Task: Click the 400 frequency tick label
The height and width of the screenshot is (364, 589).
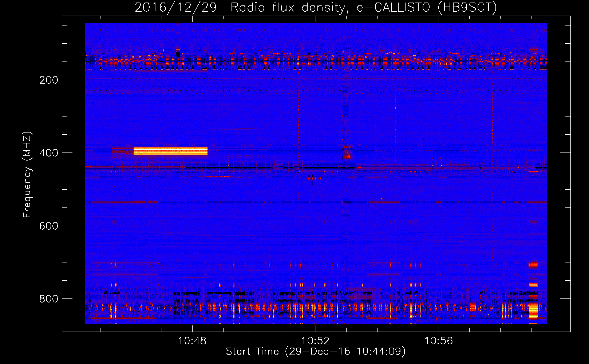Action: coord(49,153)
